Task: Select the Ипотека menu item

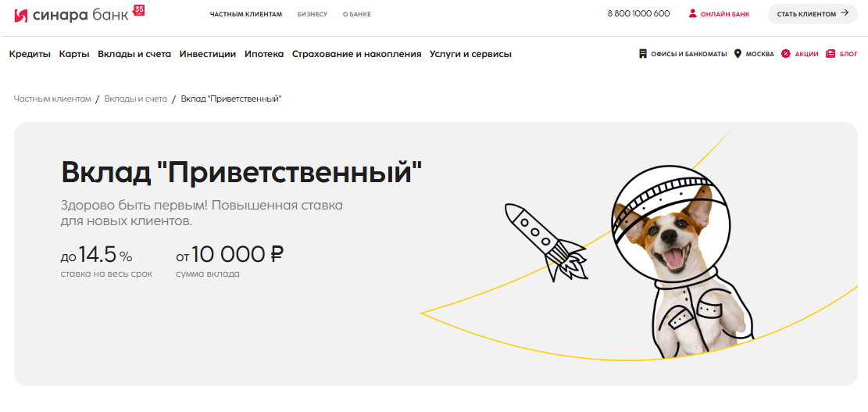Action: pos(264,54)
